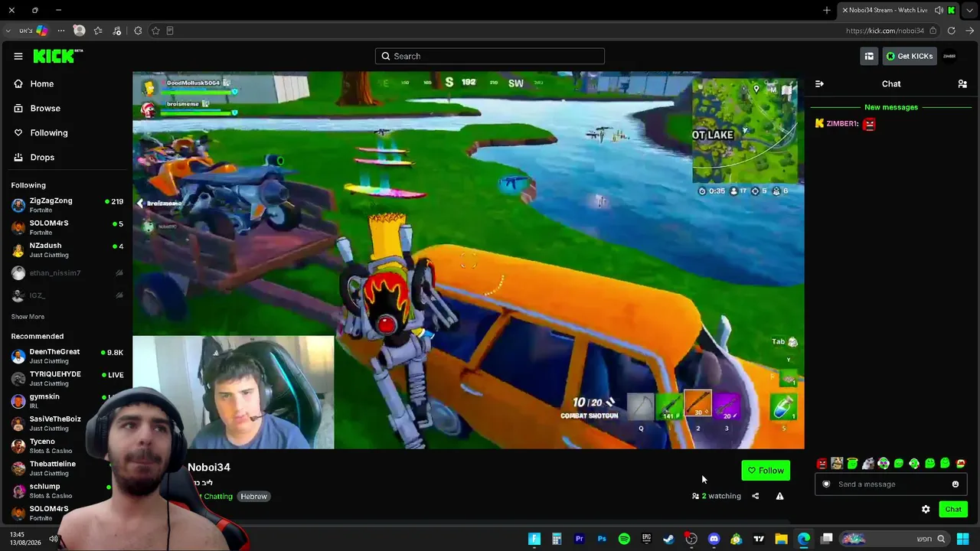
Task: Click the browser address bar URL
Action: 885,31
